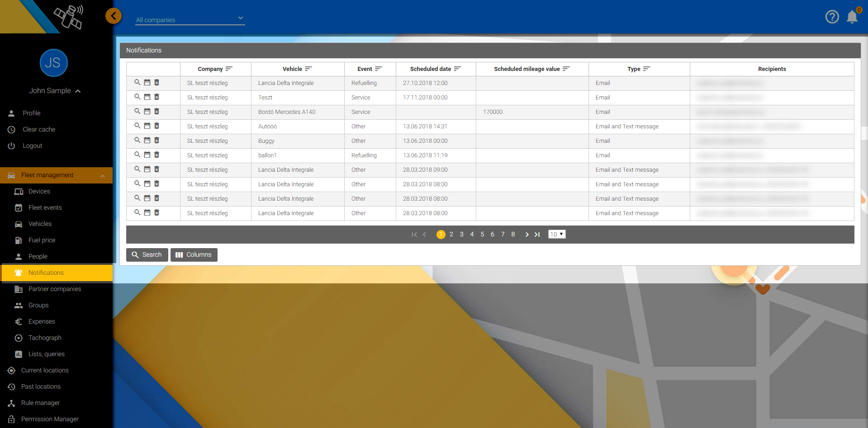
Task: Open the All companies dropdown
Action: [190, 19]
